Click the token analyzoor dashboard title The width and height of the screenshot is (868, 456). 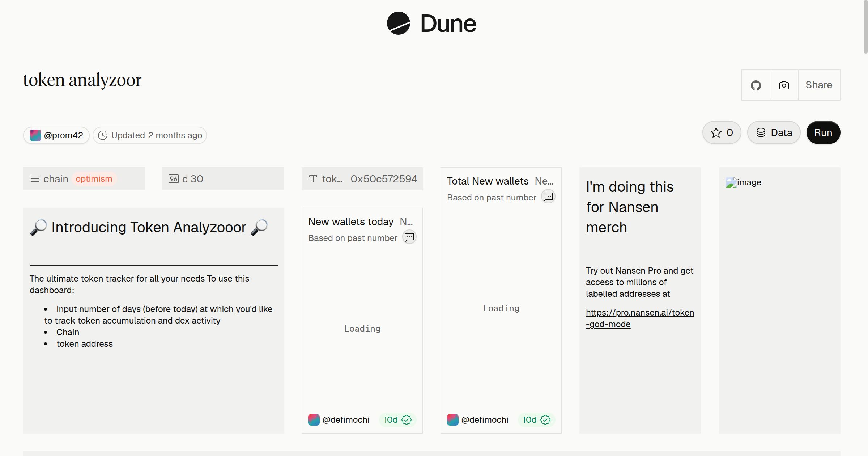click(82, 80)
